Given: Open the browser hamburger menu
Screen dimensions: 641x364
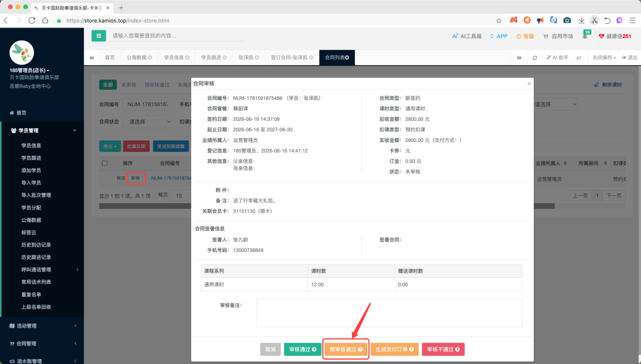Looking at the screenshot, I should 632,20.
